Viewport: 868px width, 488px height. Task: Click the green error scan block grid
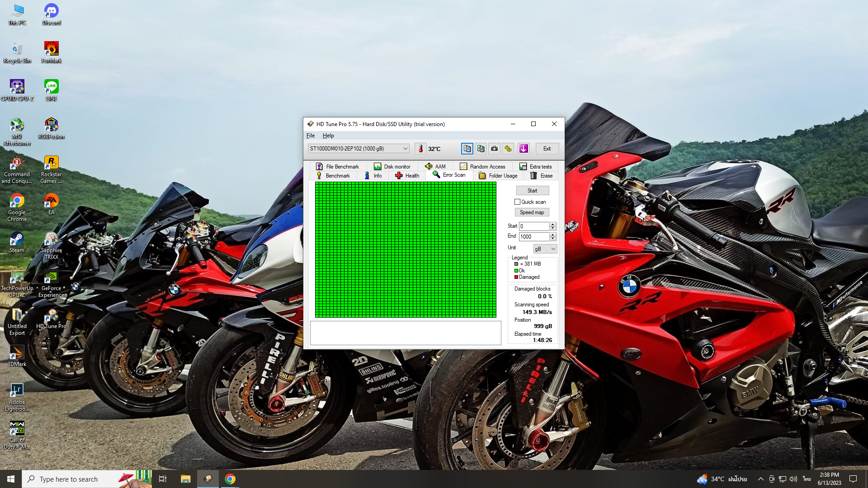(406, 249)
